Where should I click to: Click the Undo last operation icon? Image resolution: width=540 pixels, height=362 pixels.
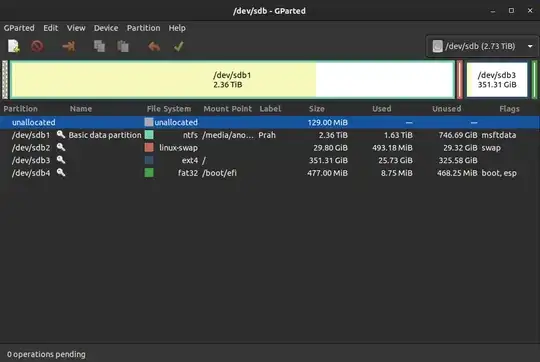154,46
